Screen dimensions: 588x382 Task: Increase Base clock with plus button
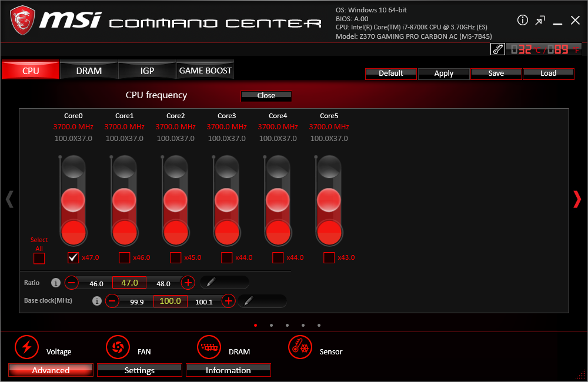point(228,301)
